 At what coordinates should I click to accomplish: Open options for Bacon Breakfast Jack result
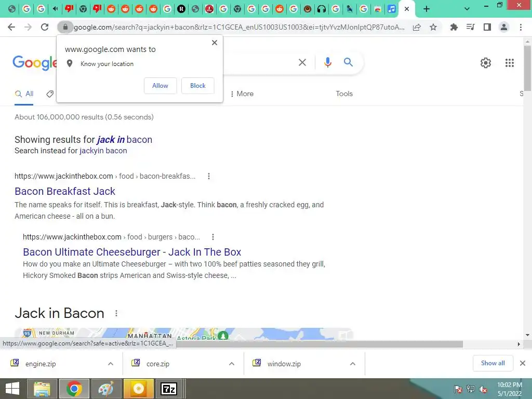tap(209, 176)
